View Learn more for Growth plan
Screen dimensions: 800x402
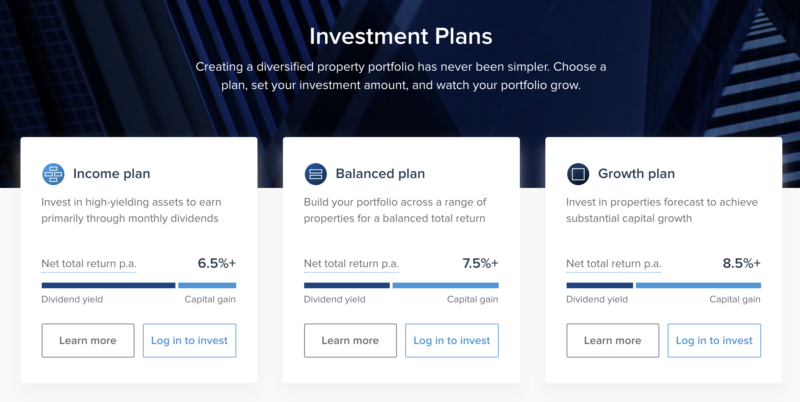612,340
